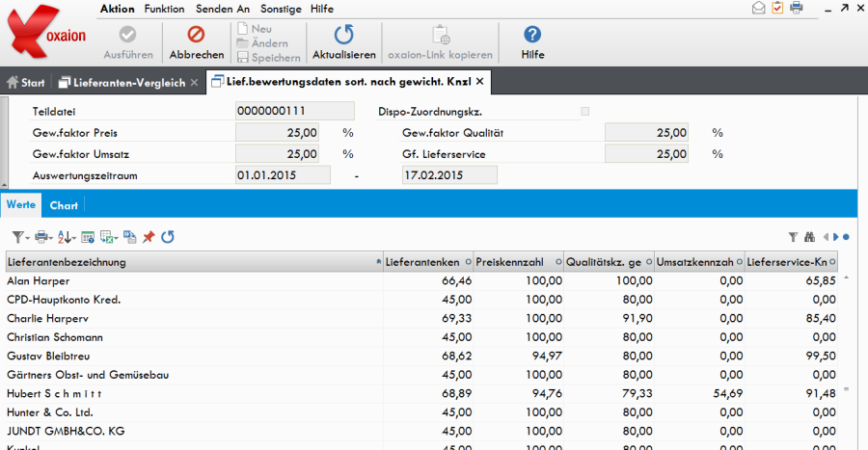Open Umsatzkennzahl column header menu circle
Viewport: 868px width, 450px height.
(x=740, y=262)
